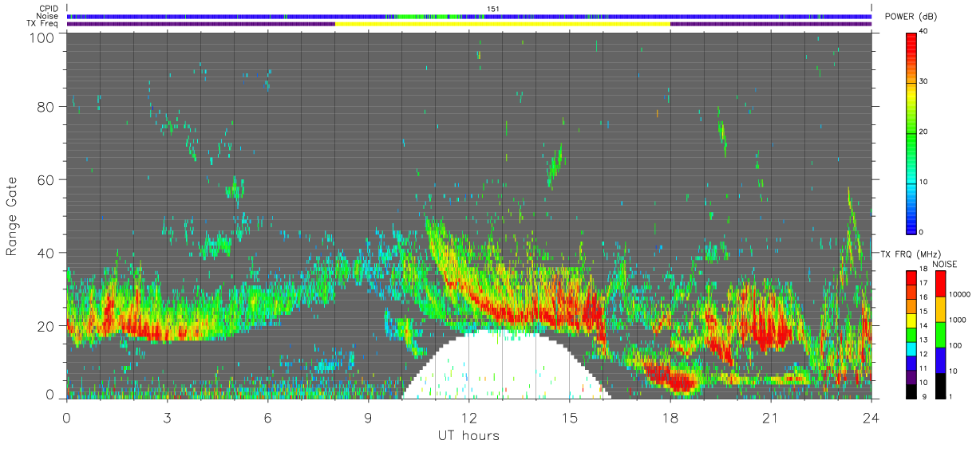Click the range gate 80 tick label
This screenshot has height=452, width=980.
coord(46,106)
